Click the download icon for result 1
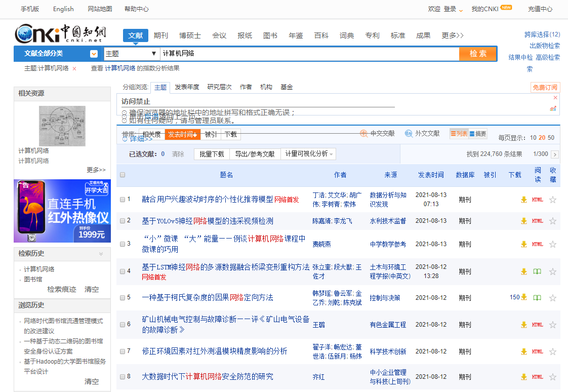 click(x=524, y=200)
